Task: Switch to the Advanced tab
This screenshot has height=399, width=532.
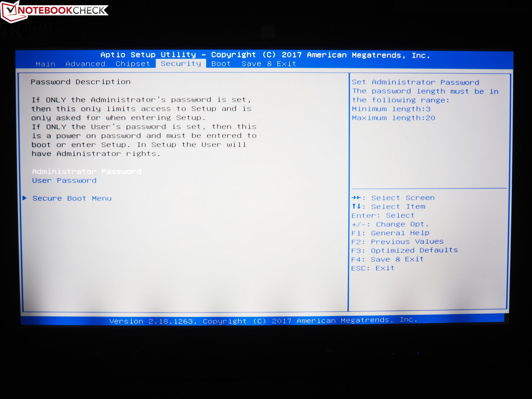Action: click(x=85, y=64)
